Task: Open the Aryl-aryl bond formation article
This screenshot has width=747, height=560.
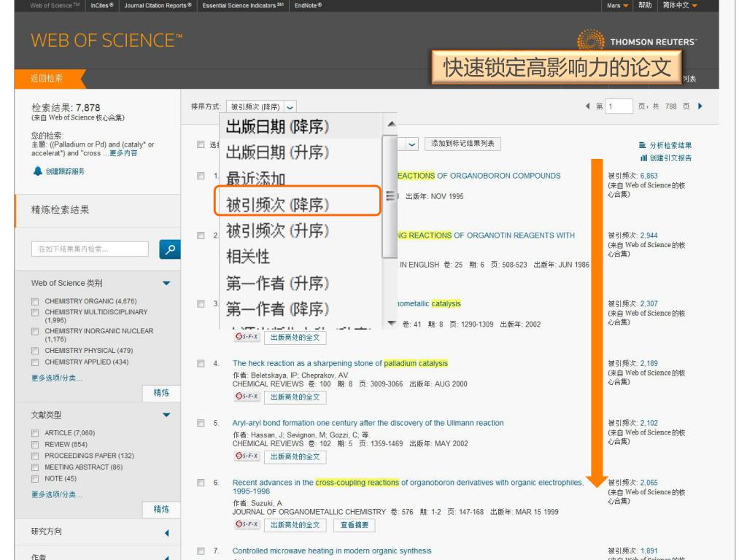Action: click(x=368, y=423)
